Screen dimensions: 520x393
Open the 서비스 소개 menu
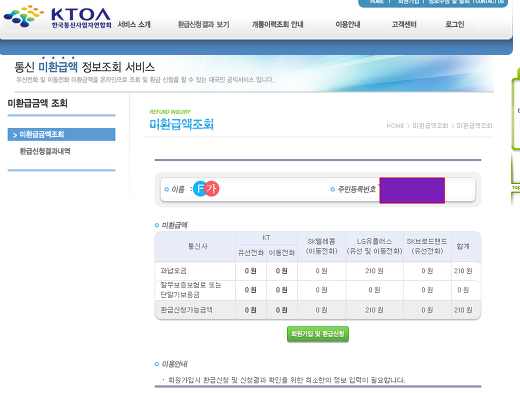coord(134,24)
